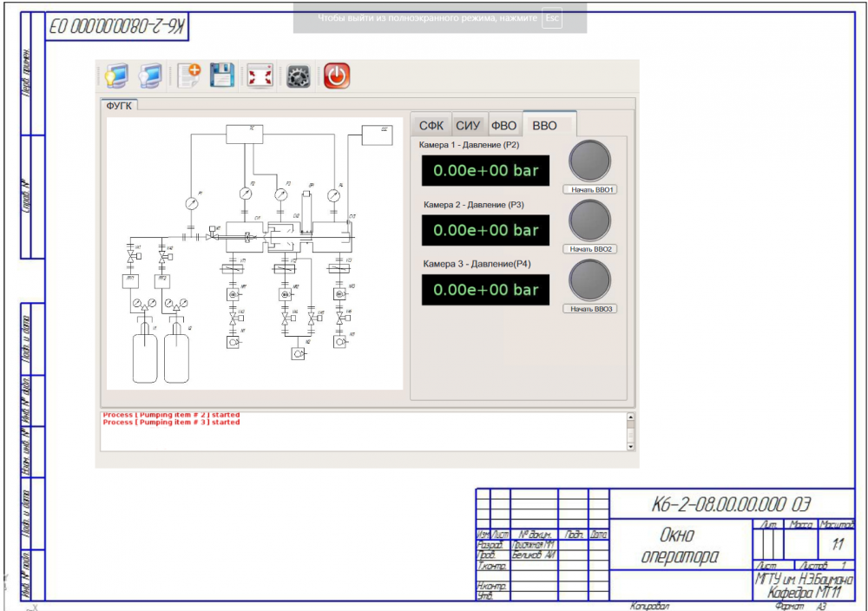Save using the floppy disk icon
The image size is (868, 611).
223,76
